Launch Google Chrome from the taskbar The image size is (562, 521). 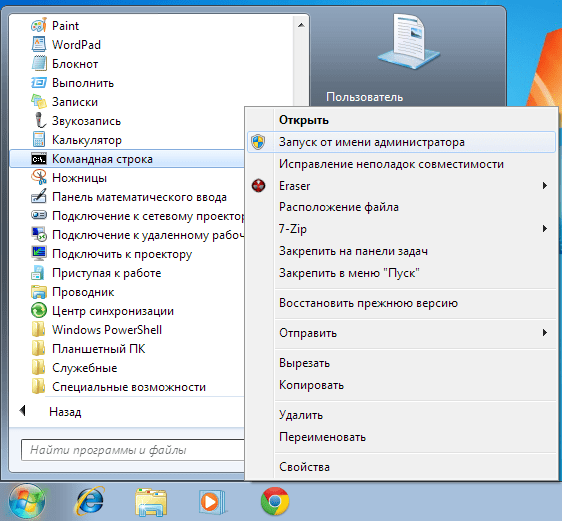tap(275, 501)
